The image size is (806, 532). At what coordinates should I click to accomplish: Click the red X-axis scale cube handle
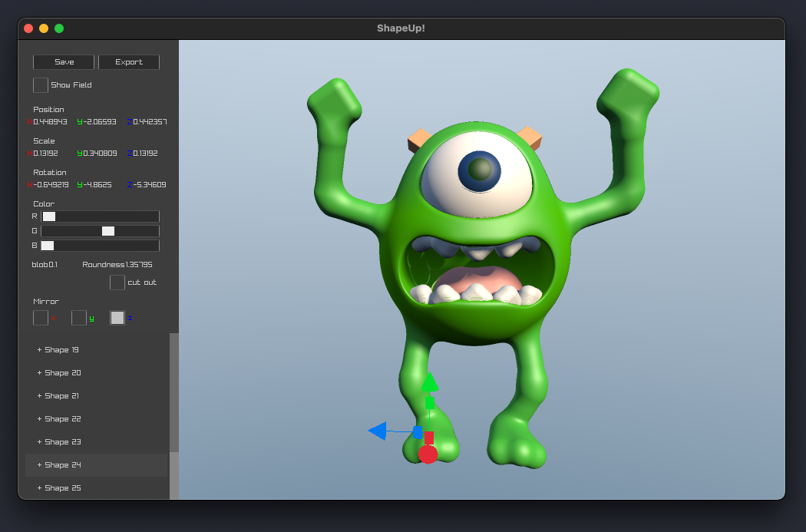(429, 438)
